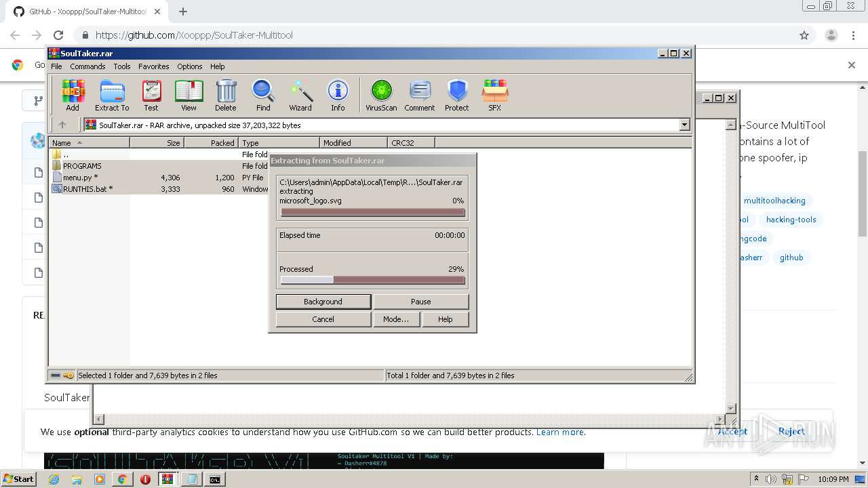This screenshot has height=488, width=868.
Task: Open the File menu in WinRAR
Action: (x=56, y=66)
